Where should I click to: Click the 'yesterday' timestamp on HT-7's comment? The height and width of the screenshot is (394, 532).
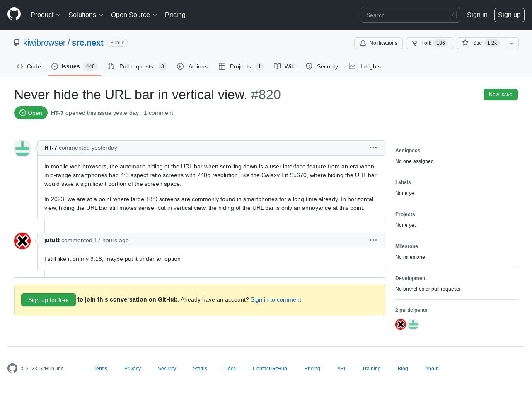pos(104,148)
